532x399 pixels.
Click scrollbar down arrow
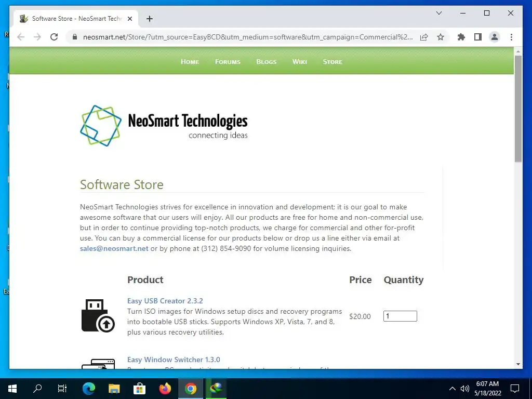coord(518,364)
